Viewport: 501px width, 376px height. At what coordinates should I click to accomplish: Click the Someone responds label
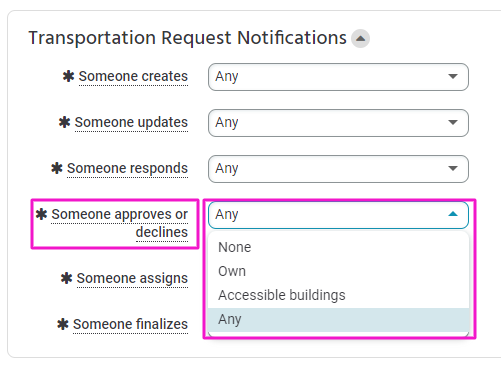pyautogui.click(x=127, y=169)
